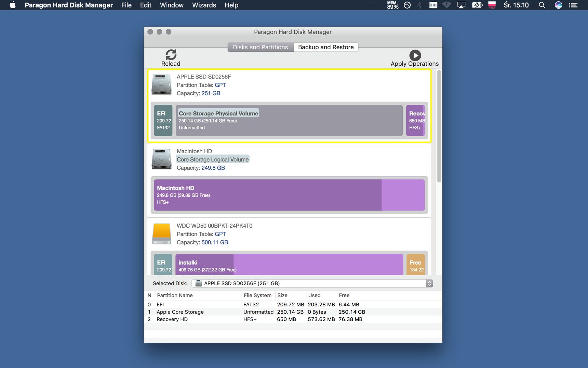Open Notification Center list icon
The height and width of the screenshot is (368, 588).
click(573, 5)
